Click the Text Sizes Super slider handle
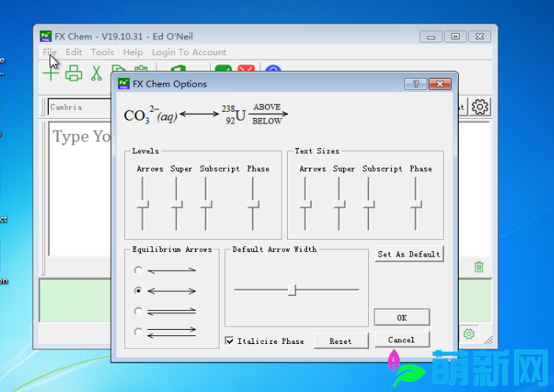The width and height of the screenshot is (554, 392). coord(339,205)
